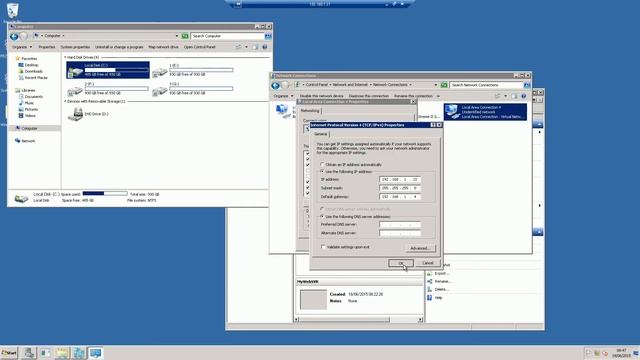The image size is (640, 360).
Task: Open the Recycle Bin desktop icon
Action: [x=12, y=10]
